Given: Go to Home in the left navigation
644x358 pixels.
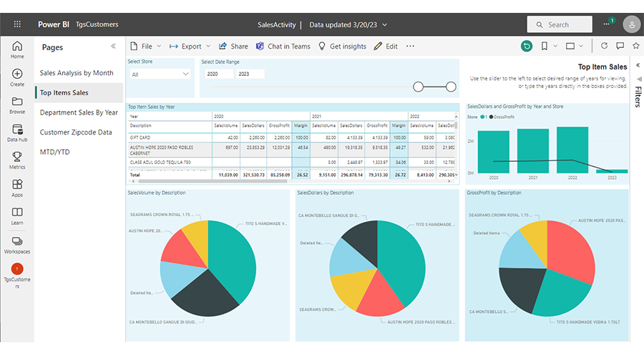Looking at the screenshot, I should [x=17, y=49].
